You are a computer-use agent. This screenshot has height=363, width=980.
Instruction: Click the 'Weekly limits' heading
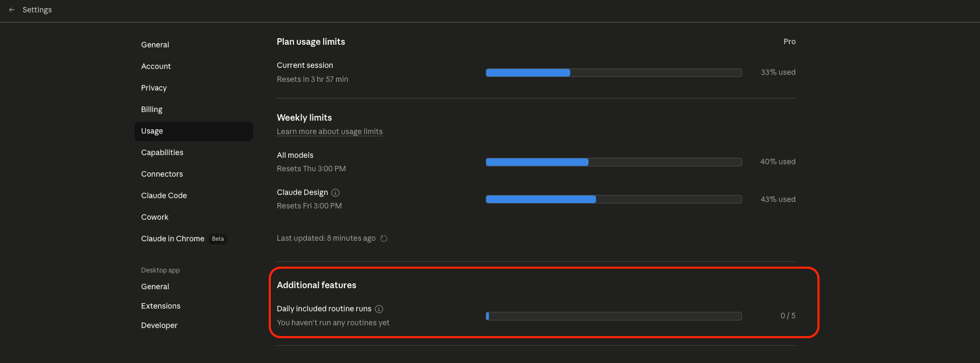coord(304,117)
